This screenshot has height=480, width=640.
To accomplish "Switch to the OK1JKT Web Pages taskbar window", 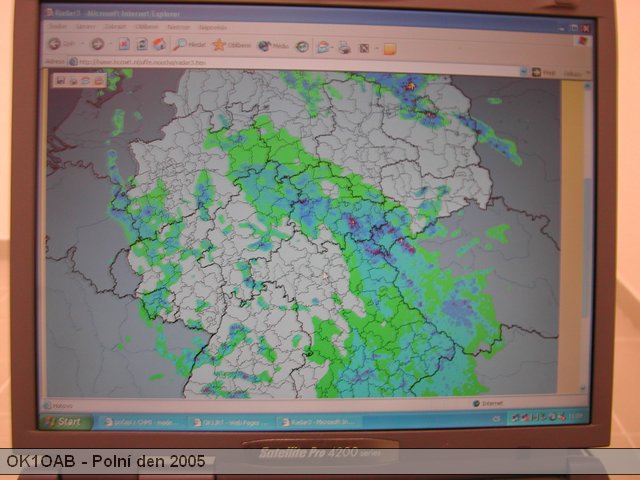I will [x=231, y=422].
